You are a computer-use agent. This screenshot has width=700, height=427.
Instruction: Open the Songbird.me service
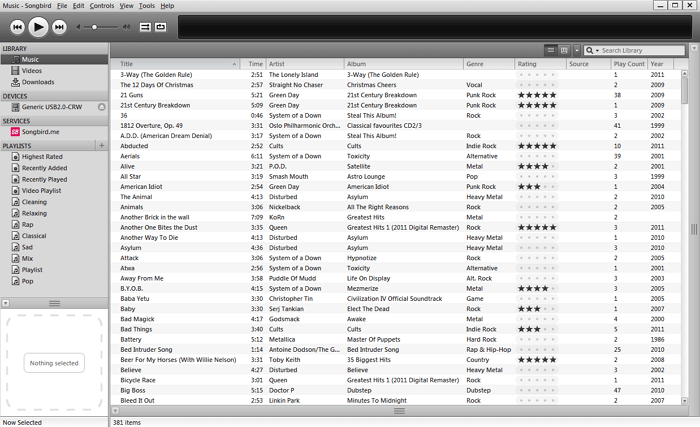click(x=42, y=131)
